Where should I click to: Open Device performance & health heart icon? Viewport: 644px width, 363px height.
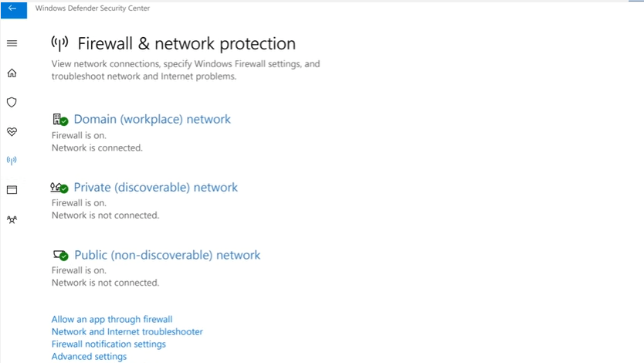(x=12, y=132)
